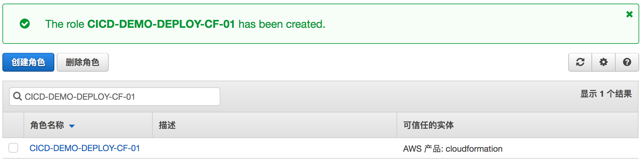Screen dimensions: 644x168
Task: Click the bold role name in banner
Action: [x=161, y=24]
